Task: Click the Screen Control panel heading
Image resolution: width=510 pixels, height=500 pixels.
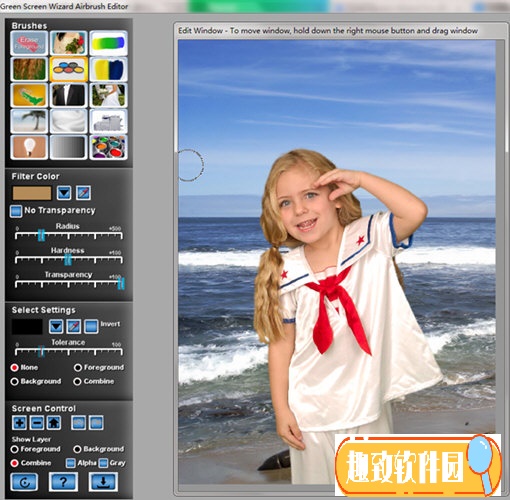Action: tap(44, 408)
